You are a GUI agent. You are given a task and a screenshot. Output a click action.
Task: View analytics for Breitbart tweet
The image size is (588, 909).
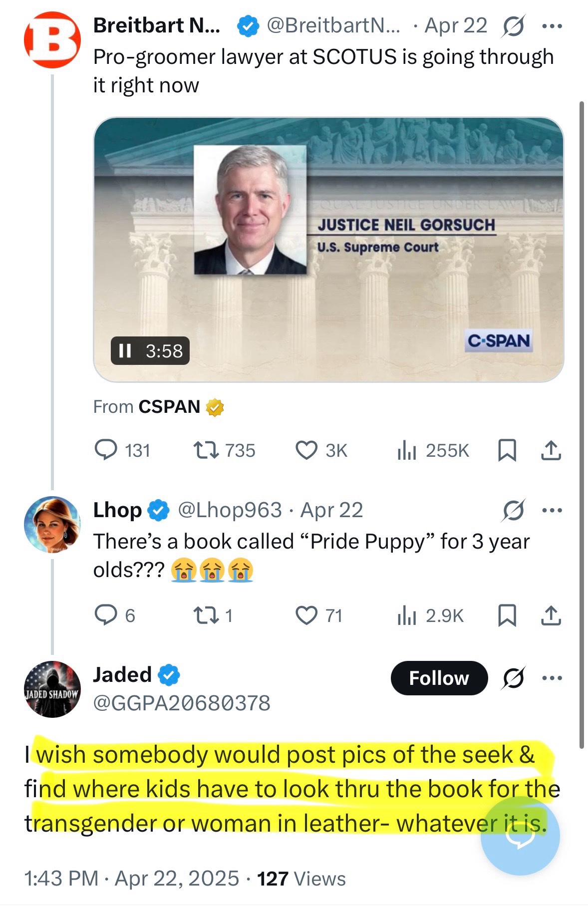(407, 450)
